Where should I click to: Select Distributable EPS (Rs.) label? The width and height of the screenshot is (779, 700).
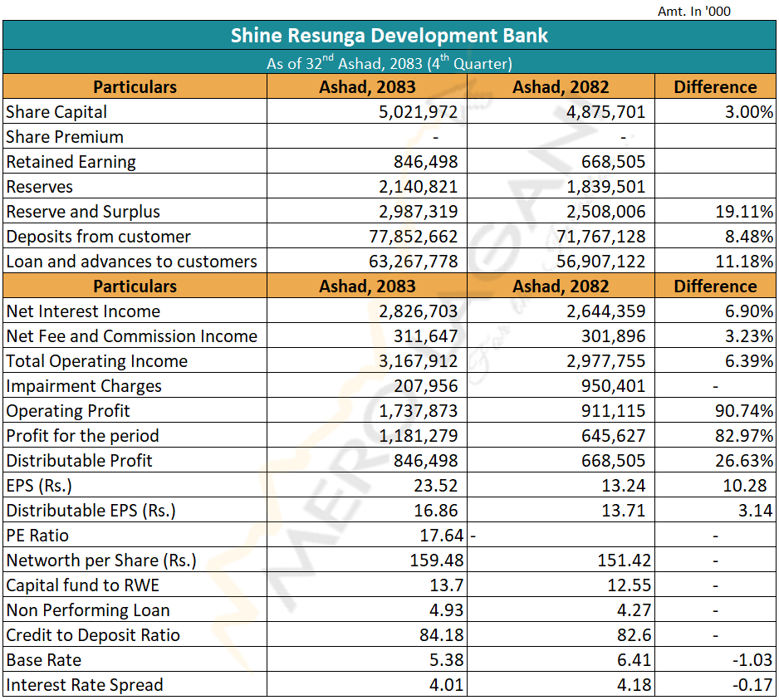[x=91, y=510]
